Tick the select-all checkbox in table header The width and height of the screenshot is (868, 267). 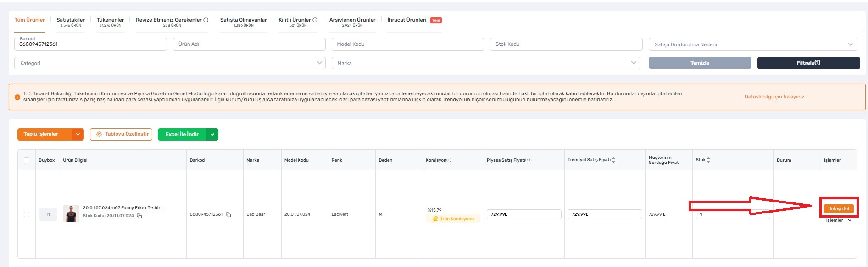point(27,160)
